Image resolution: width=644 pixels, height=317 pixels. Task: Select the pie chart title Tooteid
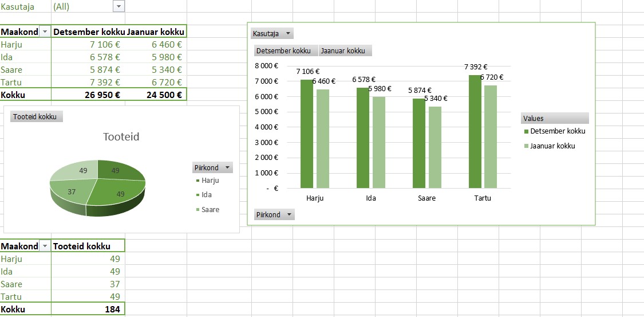tap(121, 137)
